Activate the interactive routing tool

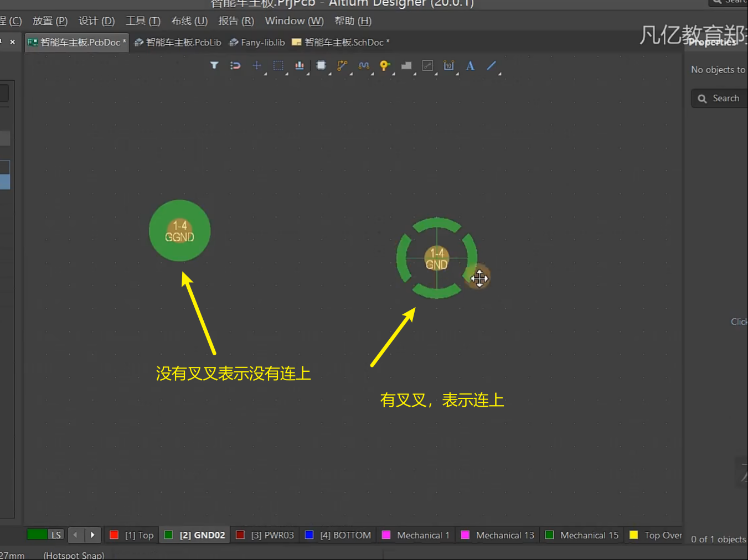tap(342, 65)
